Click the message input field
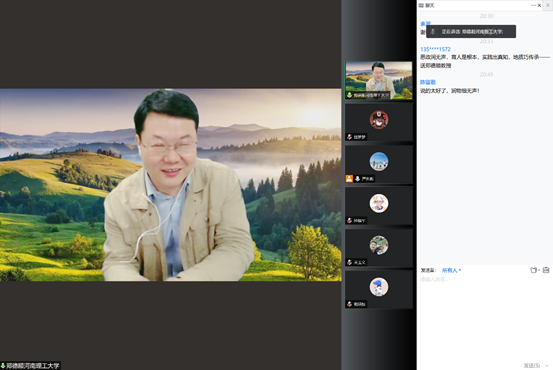553x370 pixels. [x=485, y=316]
